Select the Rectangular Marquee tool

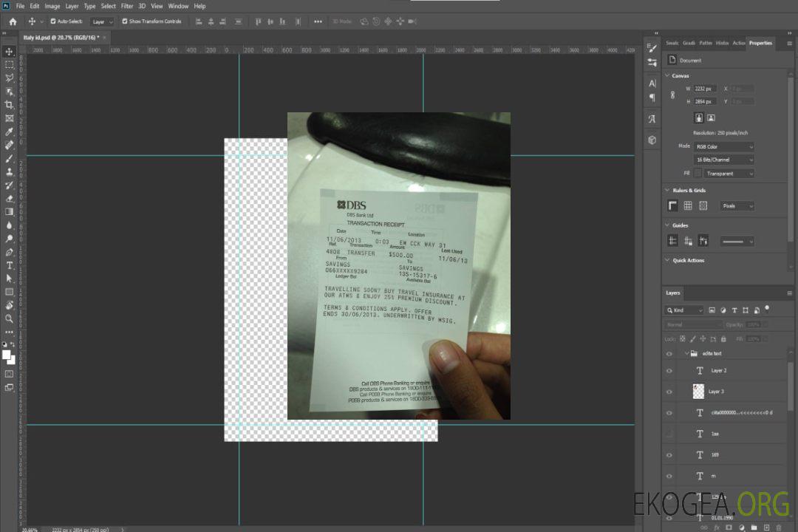tap(10, 65)
